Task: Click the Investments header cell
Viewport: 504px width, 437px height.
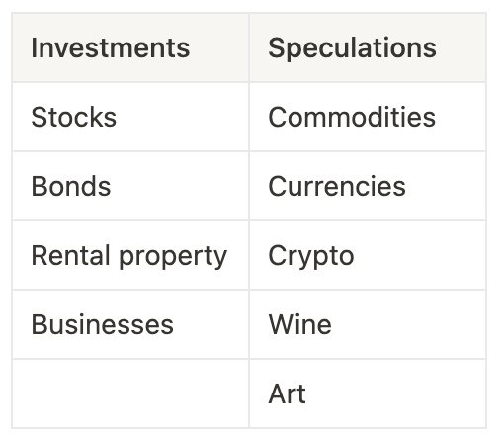Action: pyautogui.click(x=130, y=47)
